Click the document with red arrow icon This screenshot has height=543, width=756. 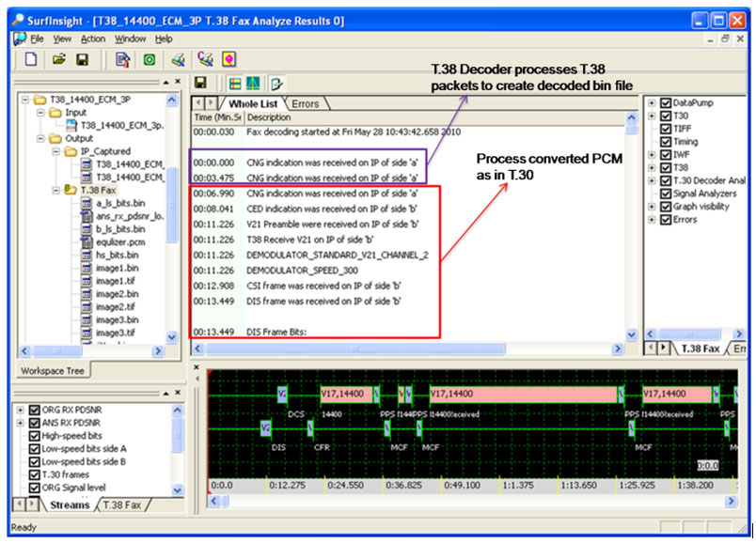click(122, 60)
